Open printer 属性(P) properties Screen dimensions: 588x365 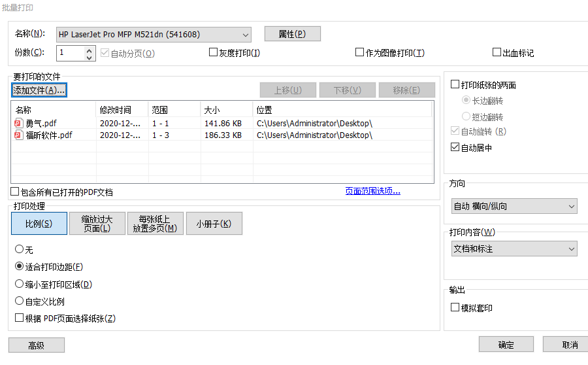pyautogui.click(x=293, y=34)
